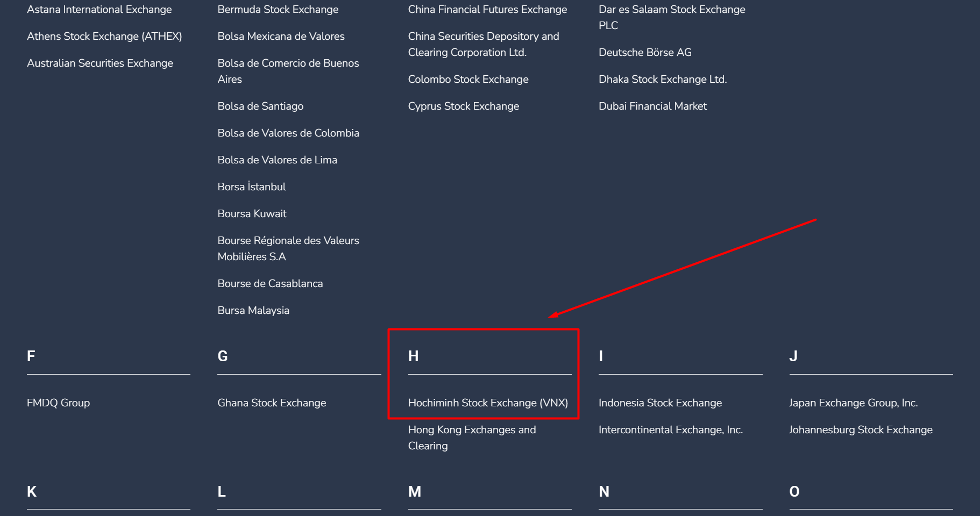This screenshot has width=980, height=516.
Task: Open Hochiminh Stock Exchange (VNX) link
Action: pos(488,403)
